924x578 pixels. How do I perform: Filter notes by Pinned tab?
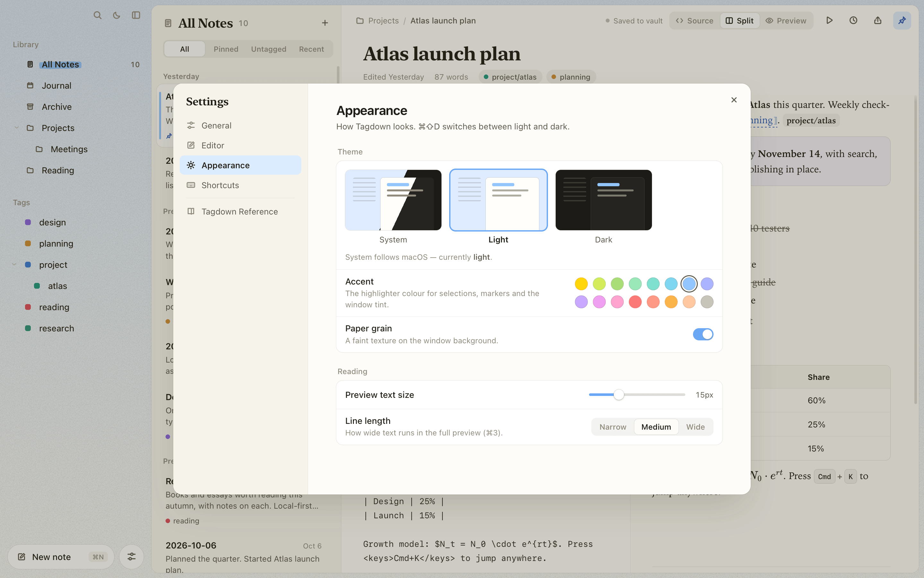point(226,49)
